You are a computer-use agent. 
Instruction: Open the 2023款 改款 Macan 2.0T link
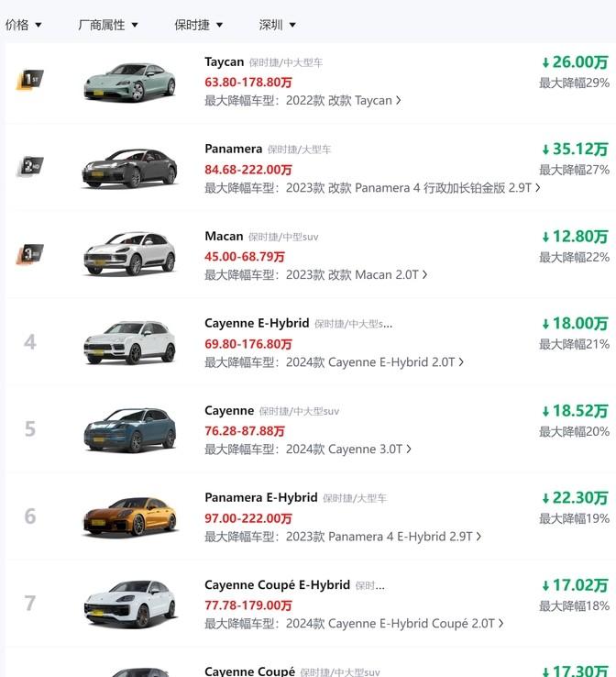(357, 274)
